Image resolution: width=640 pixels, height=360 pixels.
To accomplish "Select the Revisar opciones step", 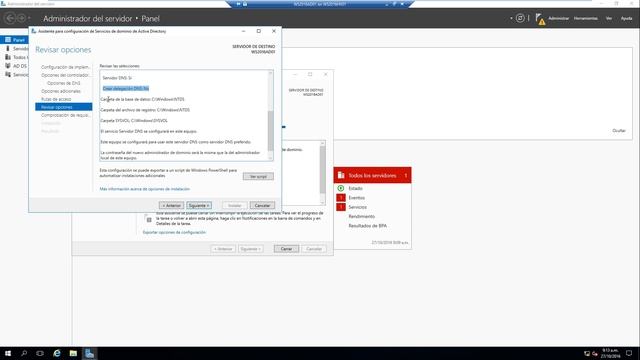I will click(64, 107).
